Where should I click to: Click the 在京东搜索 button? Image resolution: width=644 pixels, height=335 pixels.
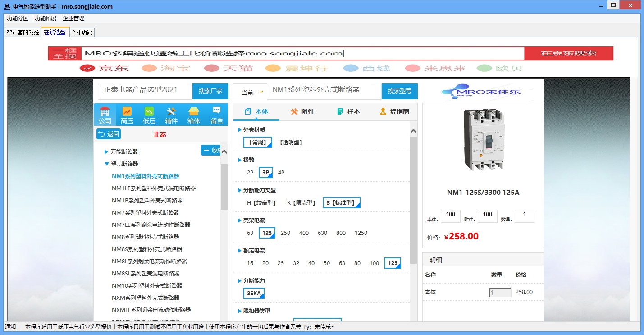point(569,53)
